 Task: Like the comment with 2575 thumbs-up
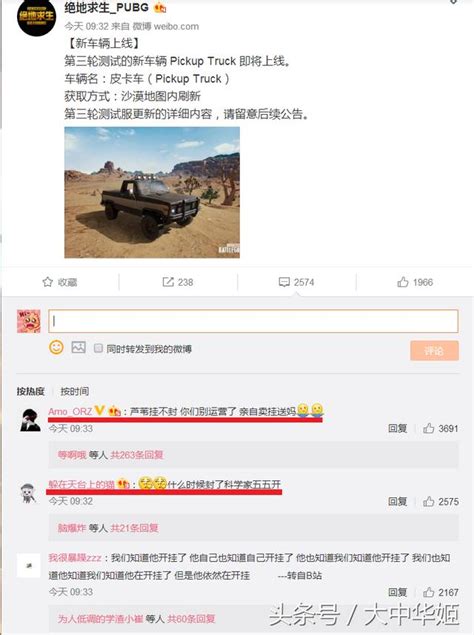click(429, 501)
